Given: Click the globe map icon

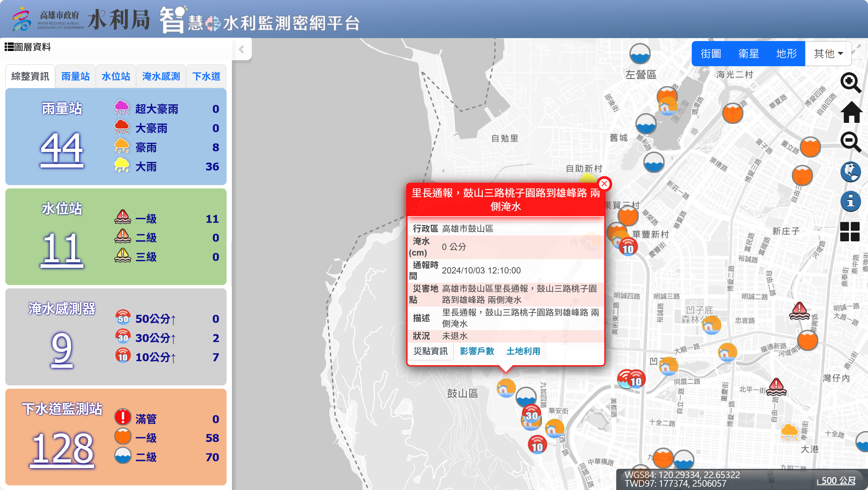Looking at the screenshot, I should coord(850,171).
